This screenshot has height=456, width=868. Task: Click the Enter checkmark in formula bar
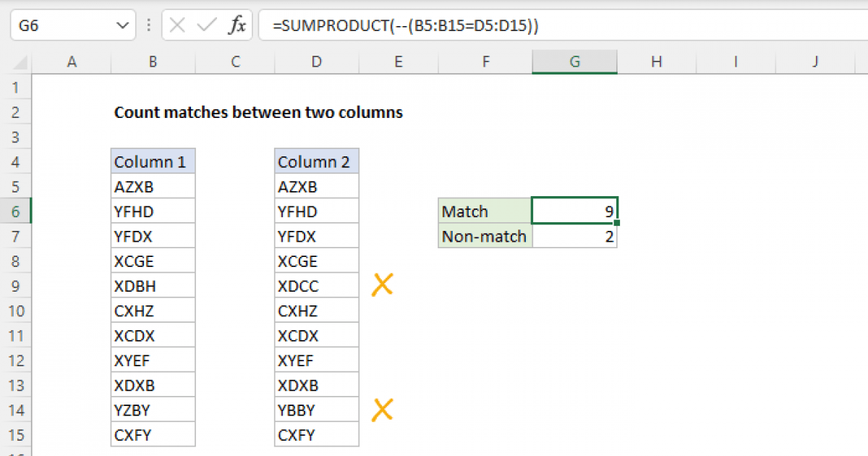(x=207, y=26)
